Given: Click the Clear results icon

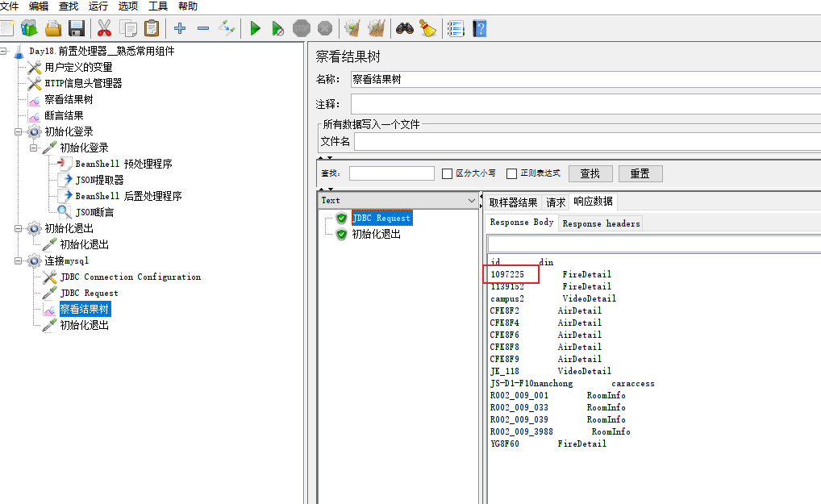Looking at the screenshot, I should point(352,28).
